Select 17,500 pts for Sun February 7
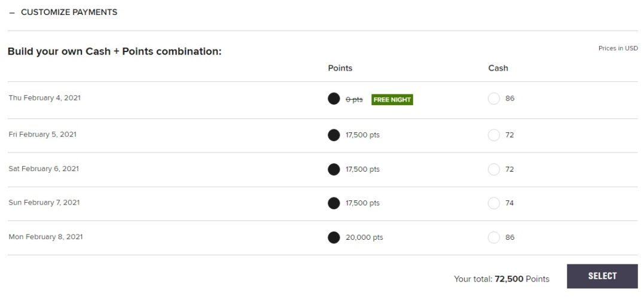Viewport: 644px width, 299px height. pyautogui.click(x=334, y=203)
